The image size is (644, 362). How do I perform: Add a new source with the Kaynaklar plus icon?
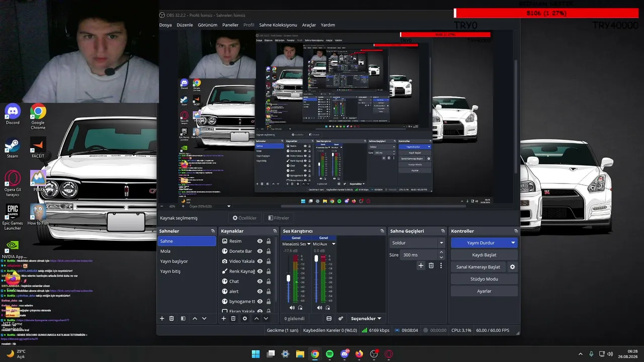tap(224, 318)
